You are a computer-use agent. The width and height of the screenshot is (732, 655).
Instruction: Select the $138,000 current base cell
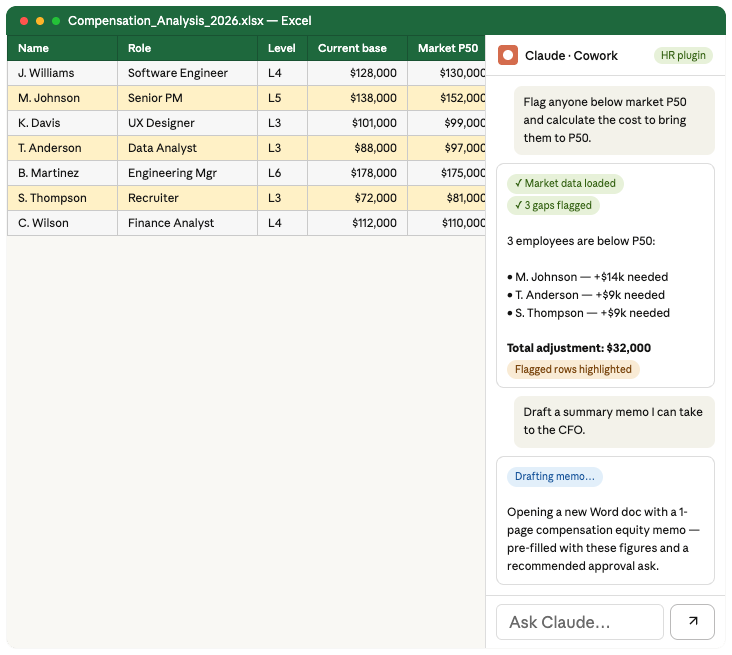click(357, 98)
